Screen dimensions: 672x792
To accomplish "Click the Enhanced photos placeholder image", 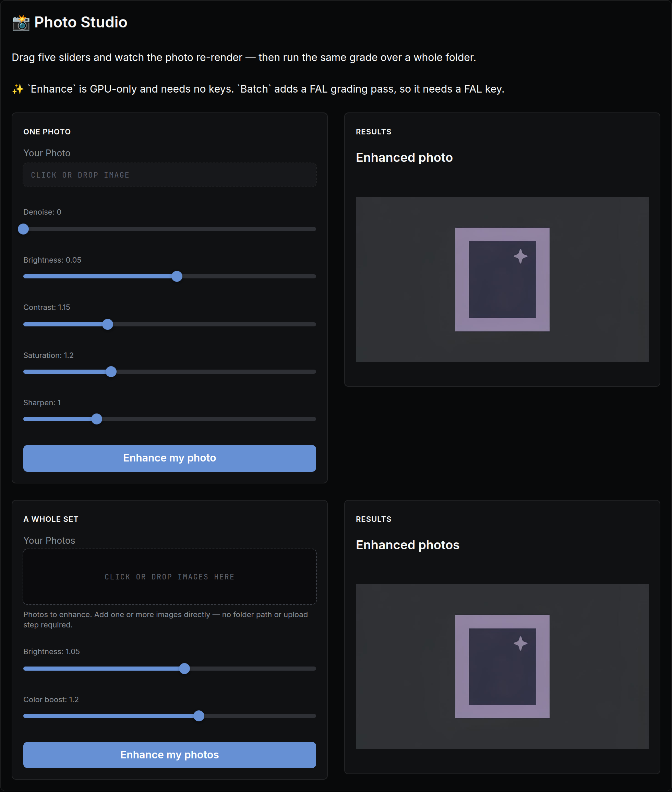I will [x=502, y=666].
